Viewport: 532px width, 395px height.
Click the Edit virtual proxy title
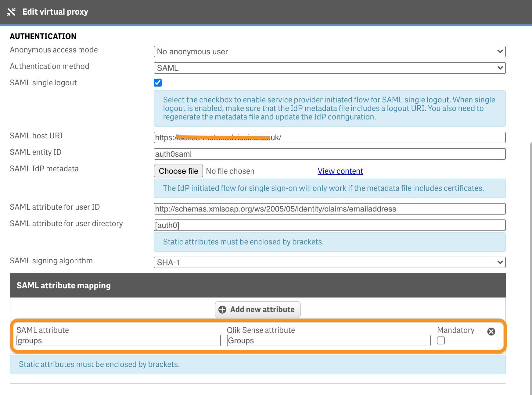click(x=55, y=12)
